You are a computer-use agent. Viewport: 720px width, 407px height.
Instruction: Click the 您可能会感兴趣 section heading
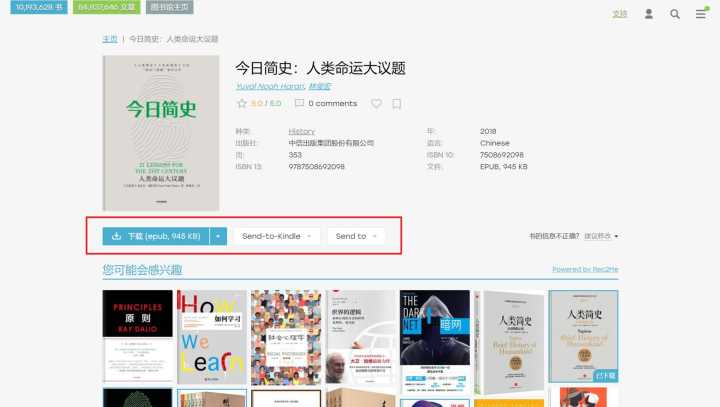click(x=142, y=270)
